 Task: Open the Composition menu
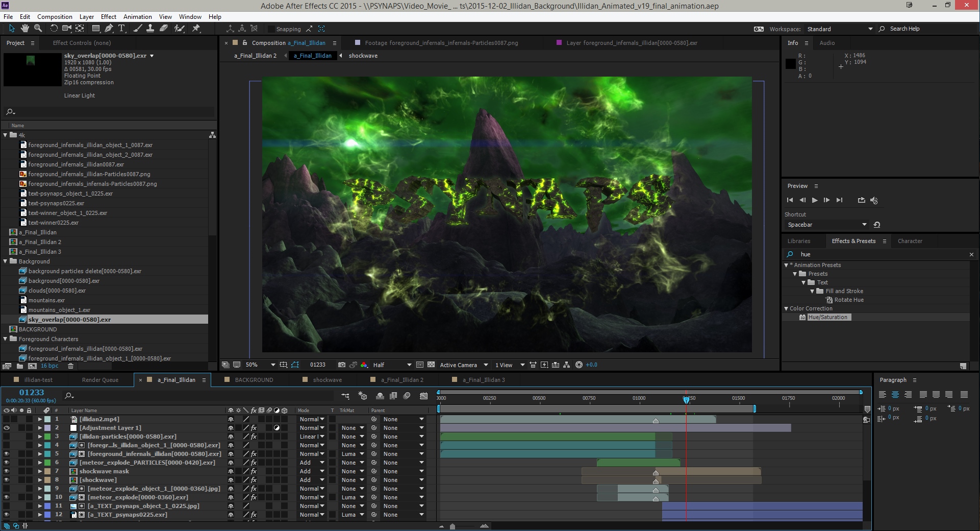click(55, 17)
